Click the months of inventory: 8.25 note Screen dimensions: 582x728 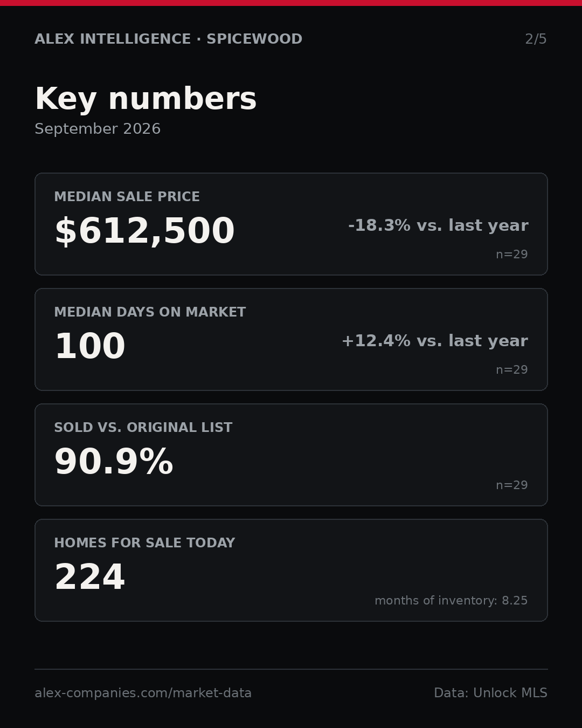tap(451, 601)
